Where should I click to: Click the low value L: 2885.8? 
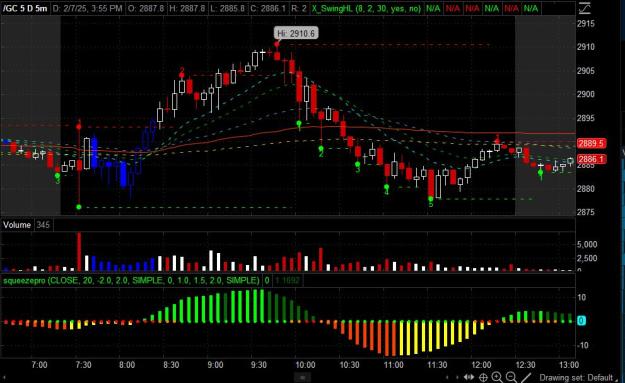(227, 8)
